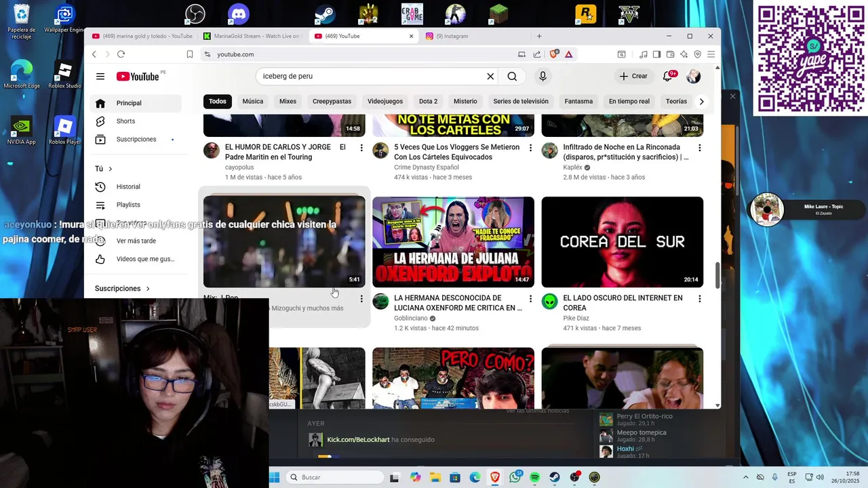Show more filter chips with right arrow

tap(701, 101)
